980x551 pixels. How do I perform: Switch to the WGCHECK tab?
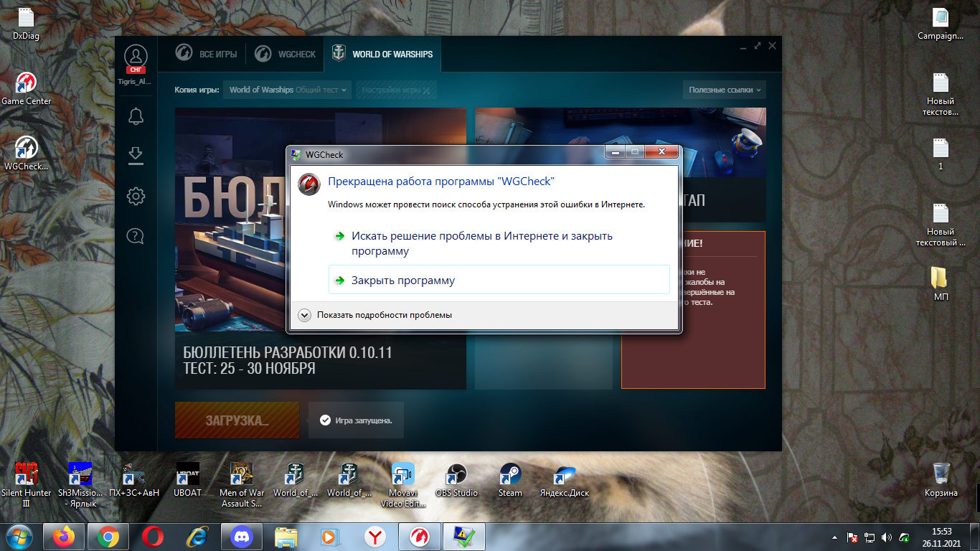pos(286,54)
